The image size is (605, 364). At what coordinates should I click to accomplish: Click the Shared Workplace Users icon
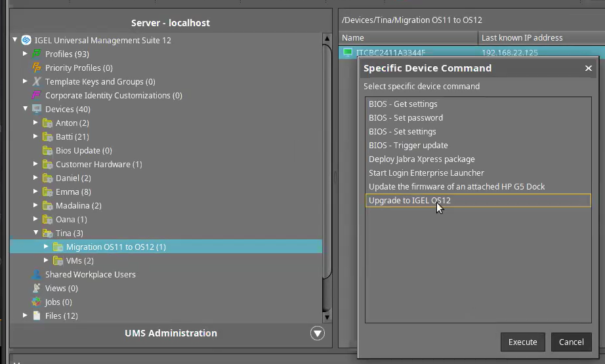tap(37, 275)
